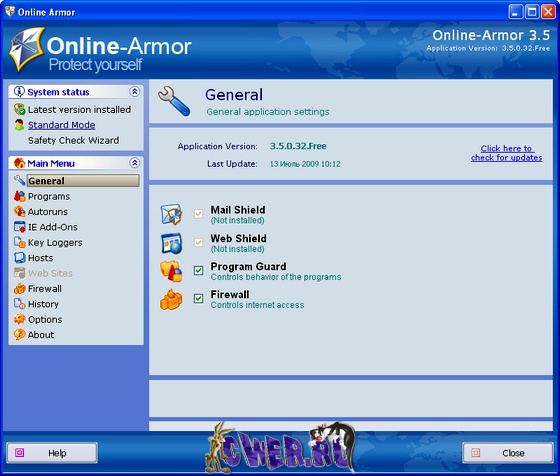Click the General wrench icon in Main Menu
Viewport: 560px width, 476px height.
pyautogui.click(x=19, y=180)
